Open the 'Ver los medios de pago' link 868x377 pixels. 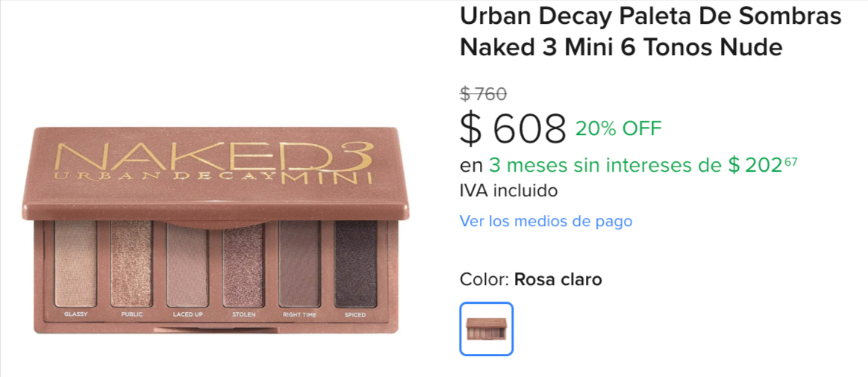pyautogui.click(x=546, y=222)
